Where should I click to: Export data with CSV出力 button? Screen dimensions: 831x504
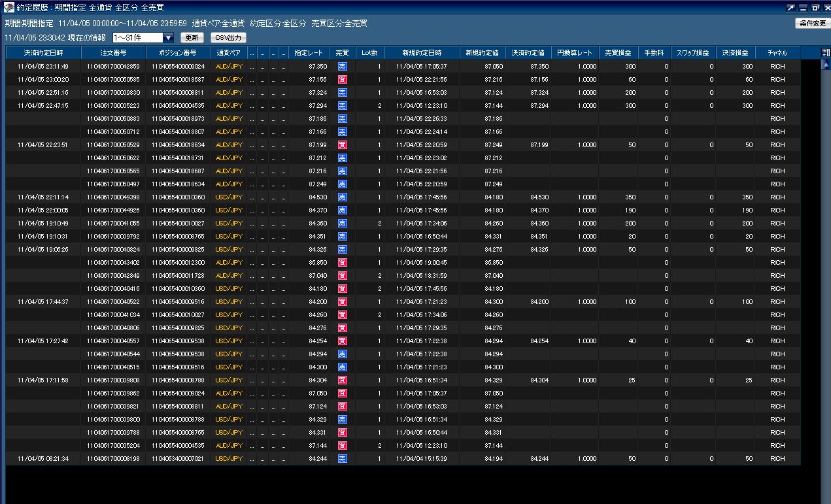[228, 38]
